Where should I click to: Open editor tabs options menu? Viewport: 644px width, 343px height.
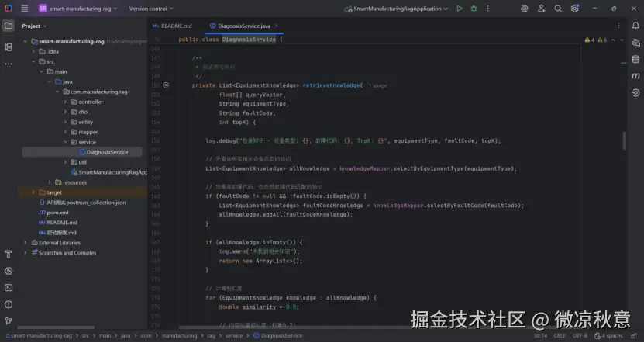618,26
